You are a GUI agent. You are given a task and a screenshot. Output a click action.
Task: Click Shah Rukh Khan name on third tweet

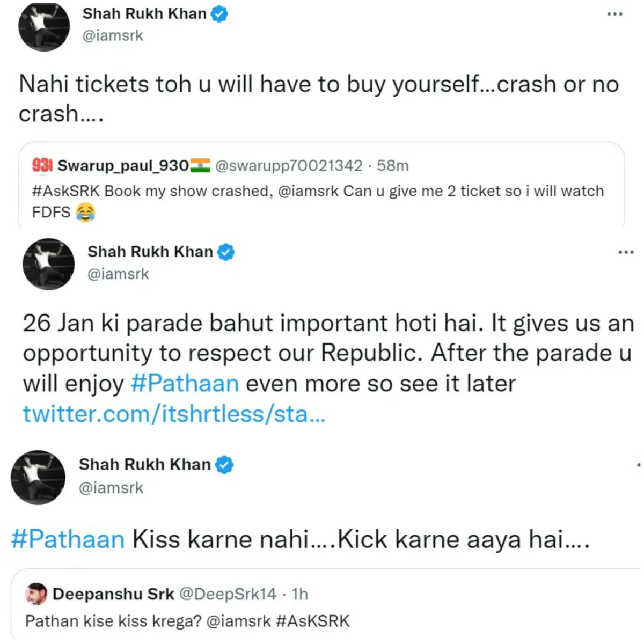tap(145, 464)
